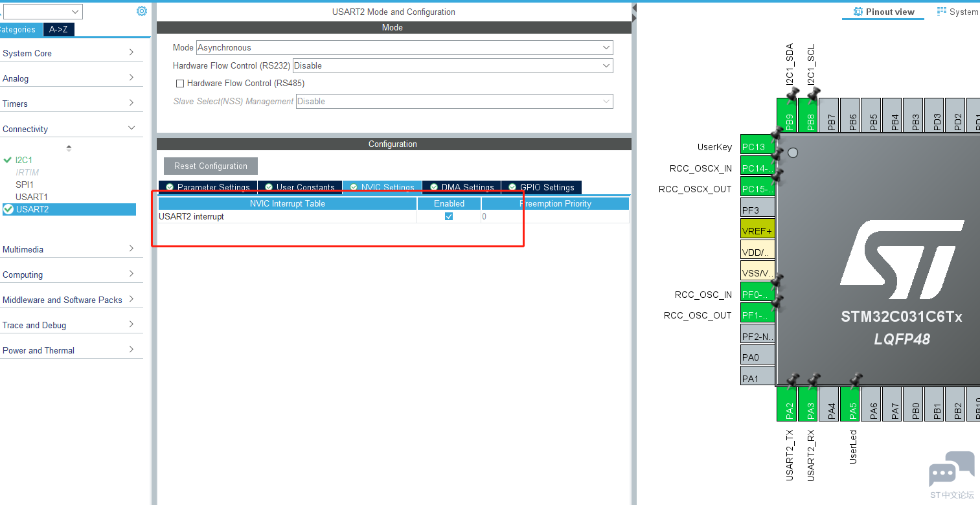Select USART2 in the Connectivity list

69,209
